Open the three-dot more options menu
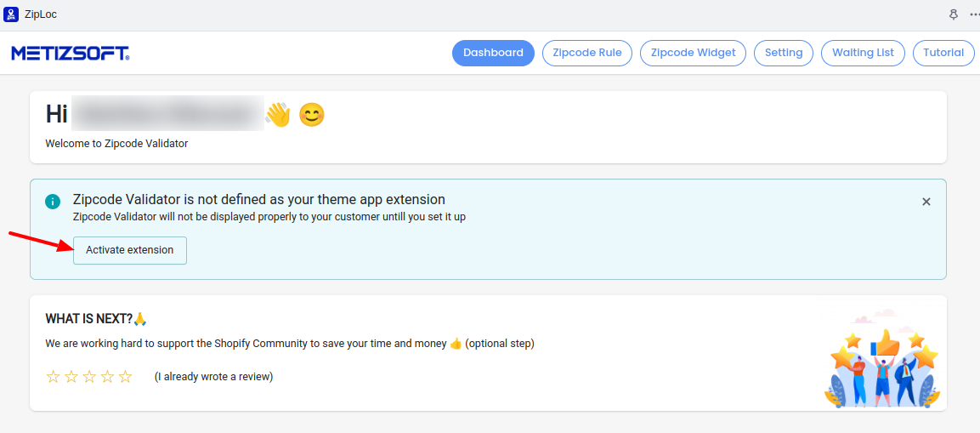980x433 pixels. pyautogui.click(x=973, y=14)
